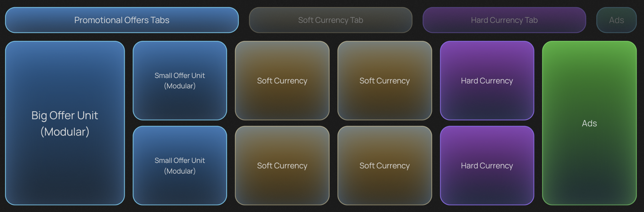Image resolution: width=644 pixels, height=212 pixels.
Task: Click the "Big Offer Unit" text label
Action: 65,115
